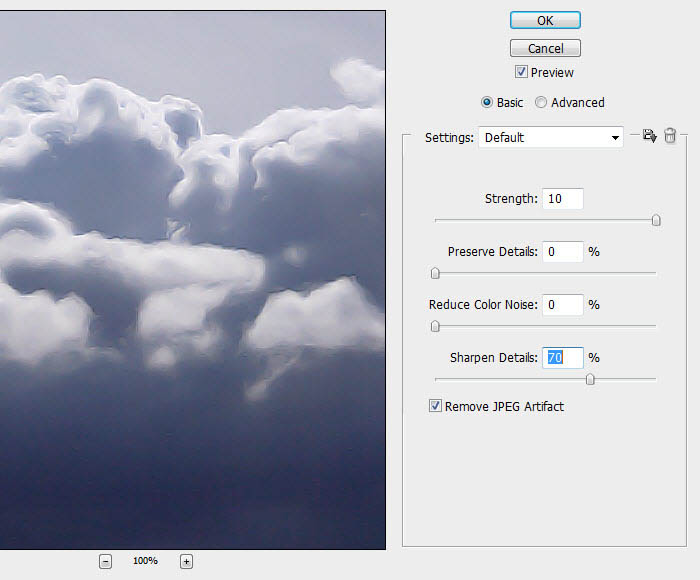Click the save settings icon
The image size is (700, 580).
click(x=650, y=136)
